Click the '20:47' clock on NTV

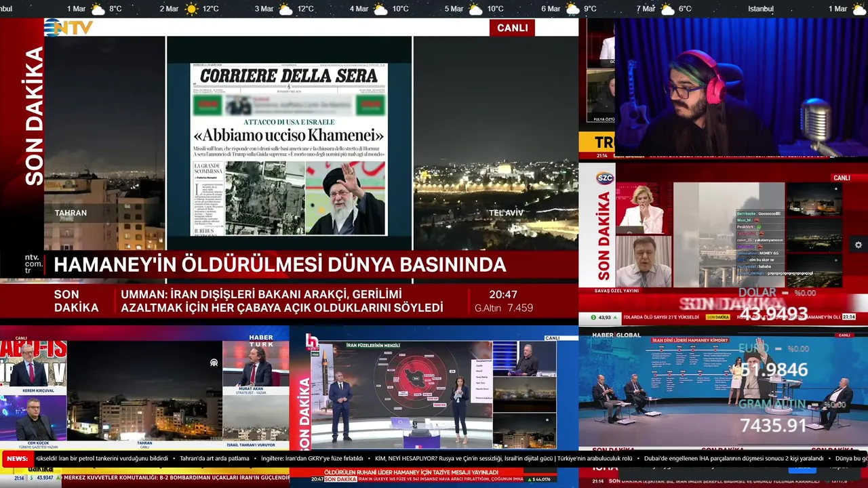[503, 295]
